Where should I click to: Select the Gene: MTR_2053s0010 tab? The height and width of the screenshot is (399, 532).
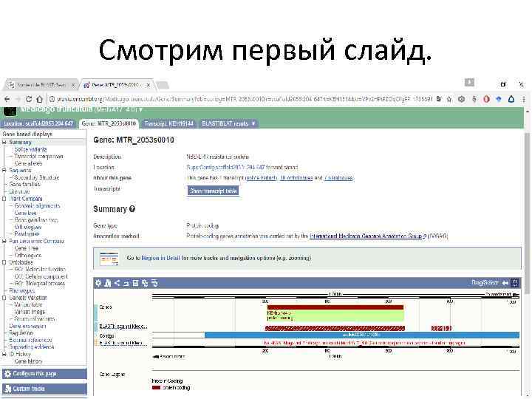click(109, 123)
